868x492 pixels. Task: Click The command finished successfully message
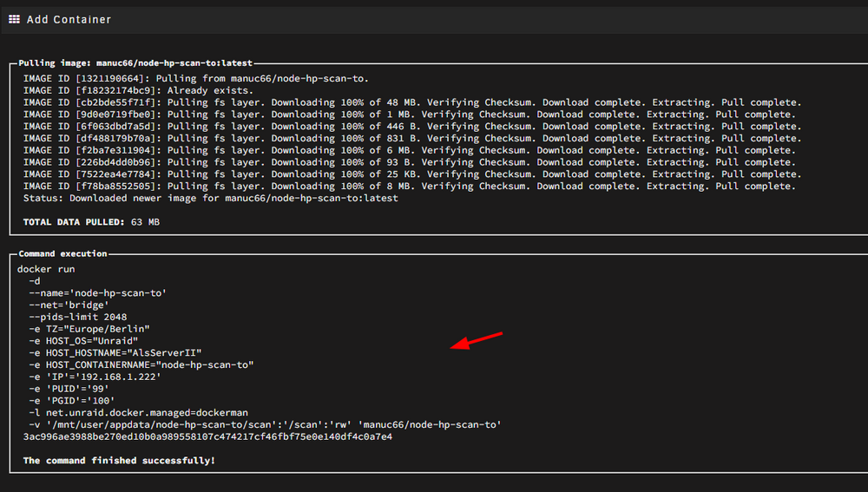tap(119, 461)
